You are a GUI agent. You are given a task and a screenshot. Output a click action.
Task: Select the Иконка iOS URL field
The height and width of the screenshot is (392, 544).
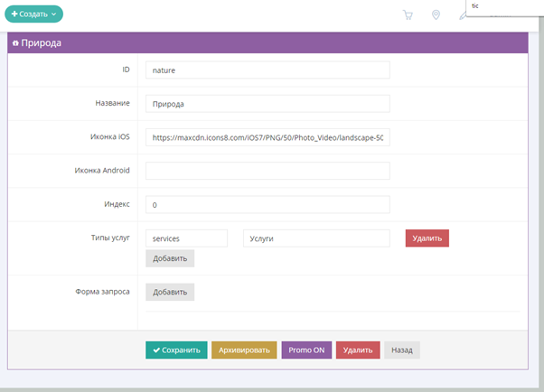click(x=267, y=137)
